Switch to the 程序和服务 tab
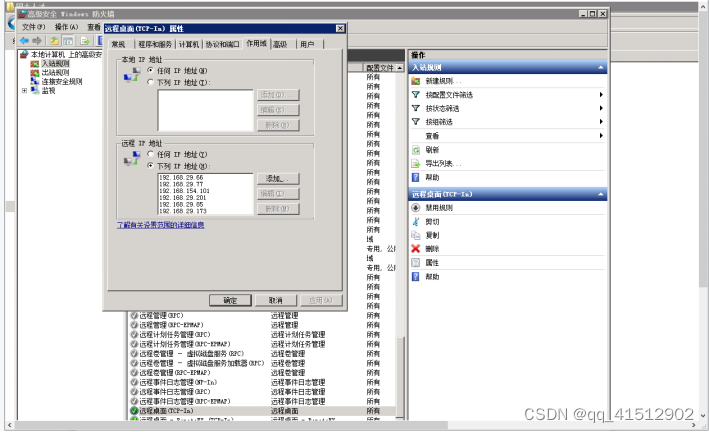The height and width of the screenshot is (432, 709). [x=155, y=44]
